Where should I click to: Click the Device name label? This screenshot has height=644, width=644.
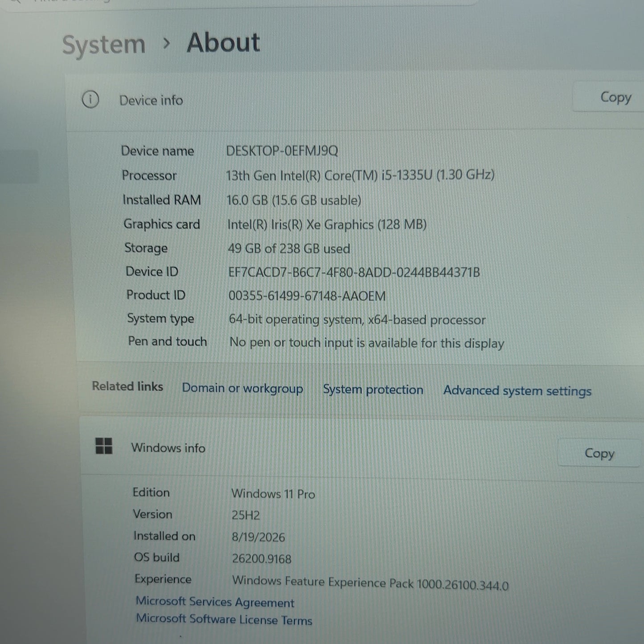157,151
